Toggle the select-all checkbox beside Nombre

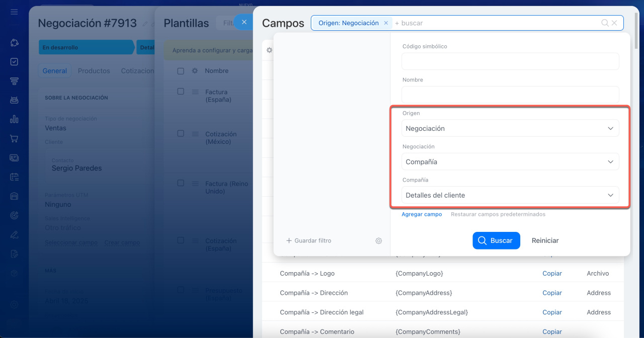click(181, 71)
